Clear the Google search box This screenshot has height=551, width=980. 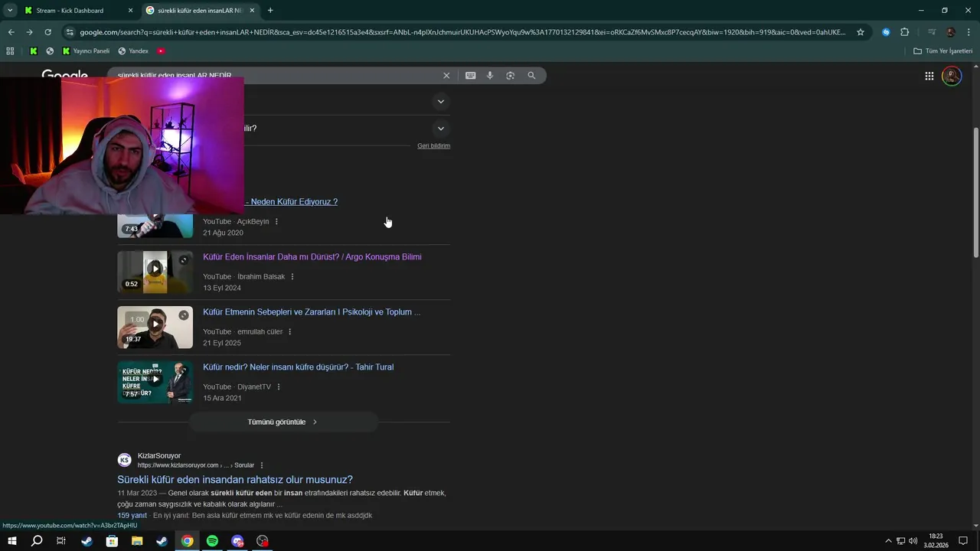tap(446, 76)
